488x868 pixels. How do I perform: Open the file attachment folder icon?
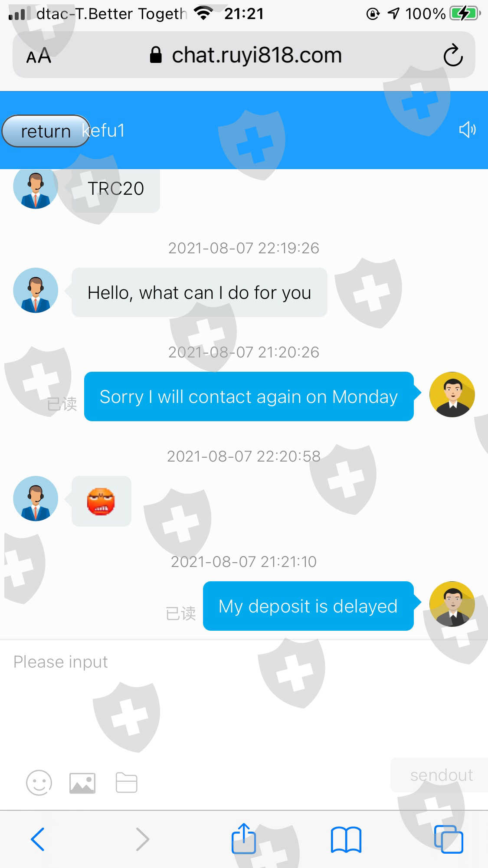127,783
